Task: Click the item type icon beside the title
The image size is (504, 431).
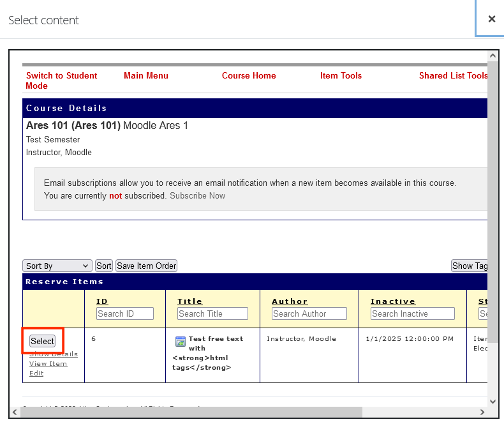Action: [x=180, y=342]
